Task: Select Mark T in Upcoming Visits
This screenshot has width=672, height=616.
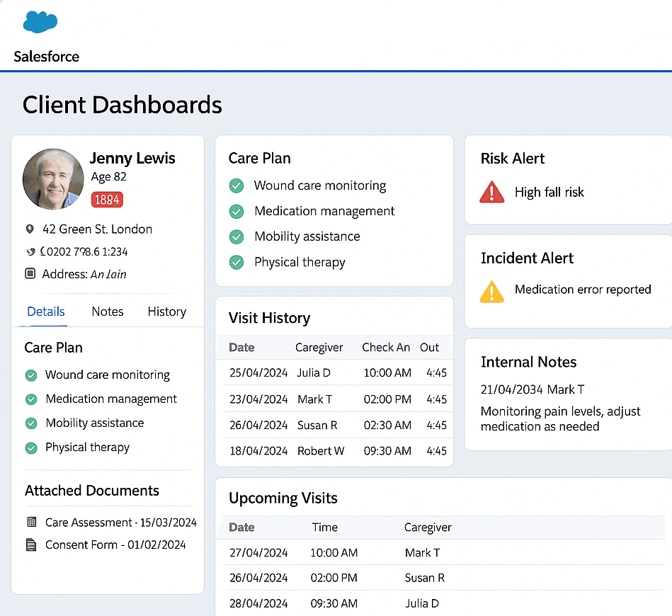Action: [423, 553]
